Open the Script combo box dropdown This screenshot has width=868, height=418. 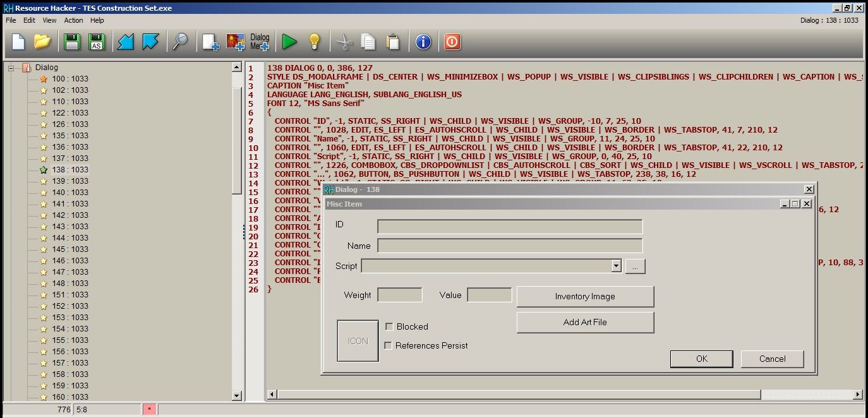(617, 266)
